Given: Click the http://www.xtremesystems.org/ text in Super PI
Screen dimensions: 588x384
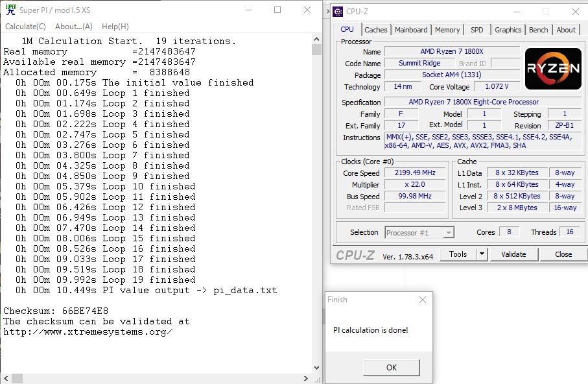Looking at the screenshot, I should [88, 332].
